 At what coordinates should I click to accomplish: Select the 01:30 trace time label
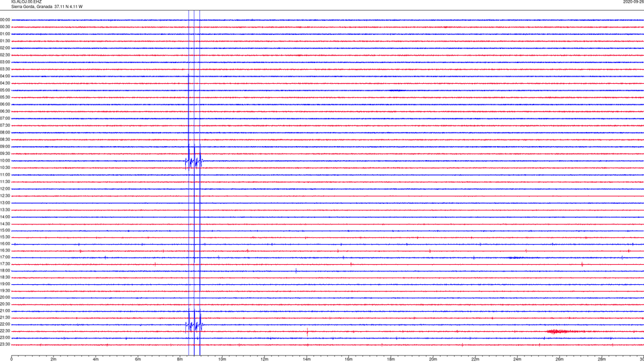pos(5,41)
